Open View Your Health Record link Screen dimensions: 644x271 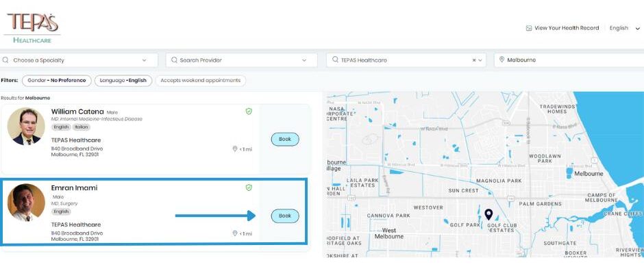tap(567, 28)
